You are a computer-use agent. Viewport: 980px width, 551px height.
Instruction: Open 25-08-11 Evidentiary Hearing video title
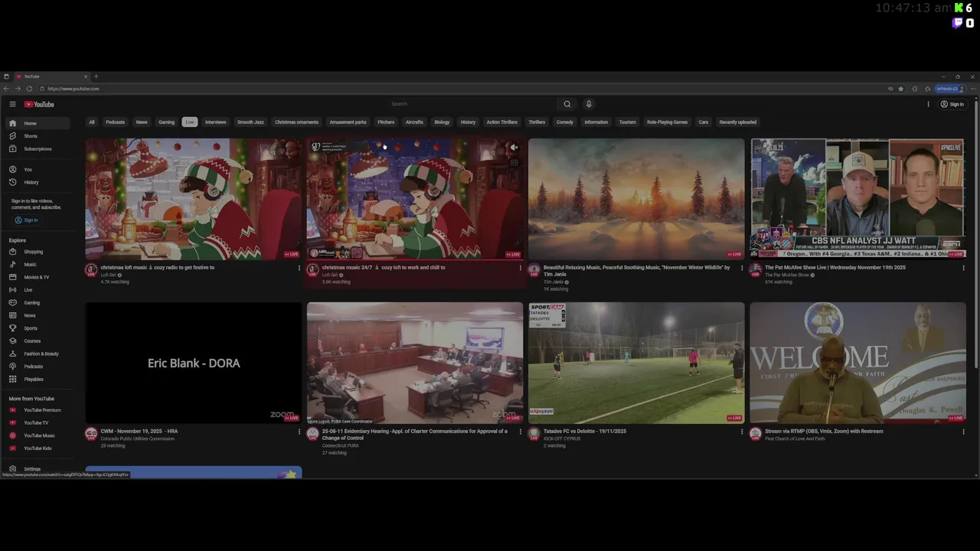[x=414, y=435]
